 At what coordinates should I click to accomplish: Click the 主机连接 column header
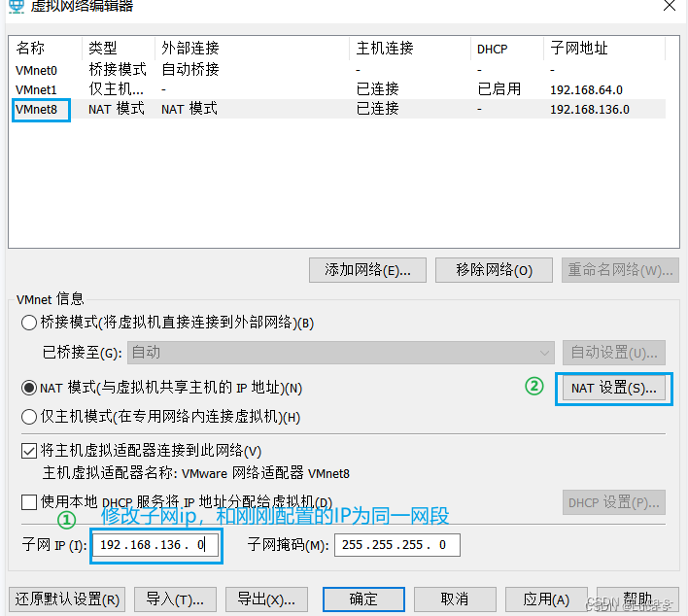point(410,49)
